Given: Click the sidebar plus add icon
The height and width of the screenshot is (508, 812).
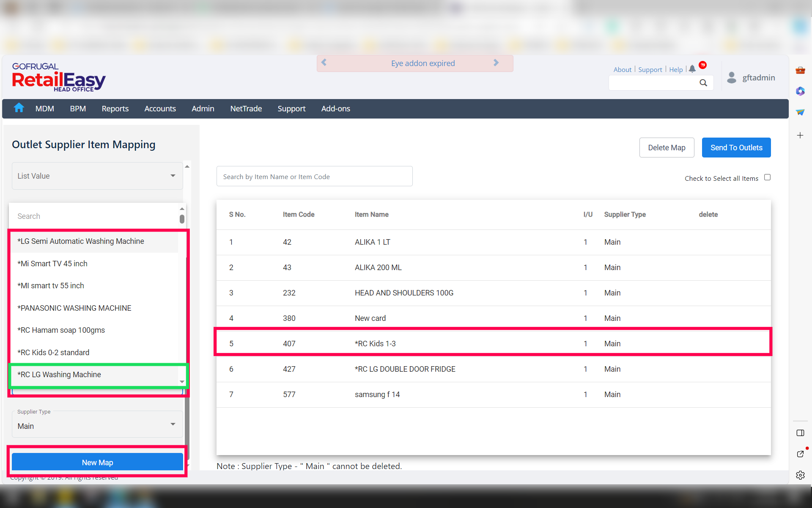Looking at the screenshot, I should coord(800,135).
